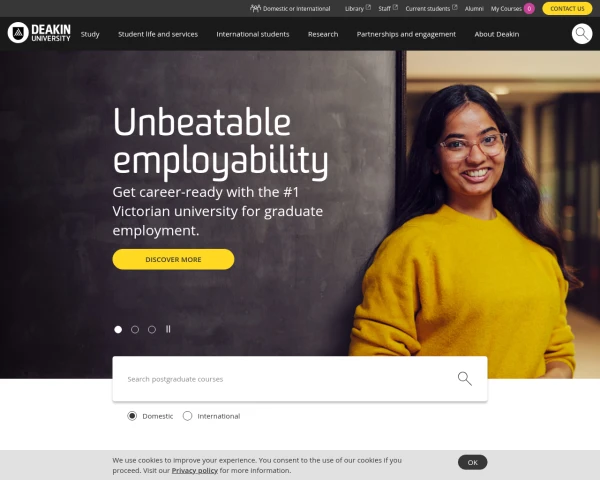Open Partnerships and engagement menu

[406, 34]
